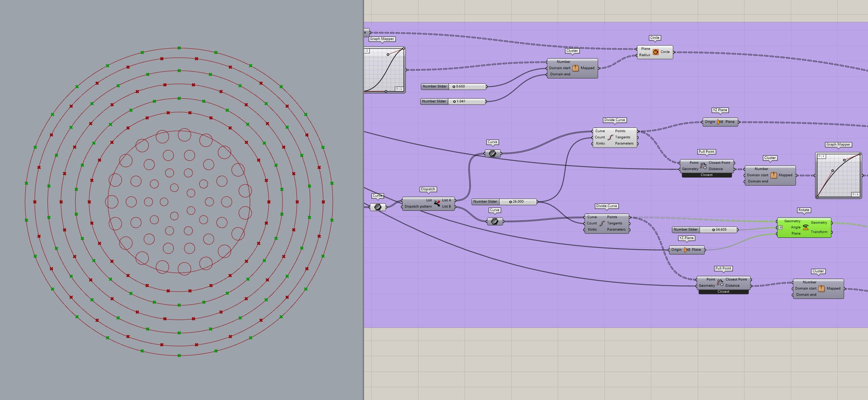This screenshot has width=868, height=400.
Task: Click the Divide Curve icon connected to List A
Action: [x=610, y=137]
